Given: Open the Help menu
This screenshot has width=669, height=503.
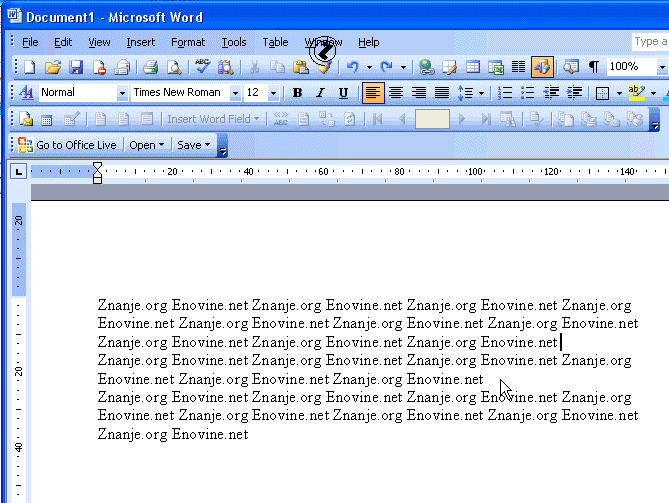Looking at the screenshot, I should (369, 42).
